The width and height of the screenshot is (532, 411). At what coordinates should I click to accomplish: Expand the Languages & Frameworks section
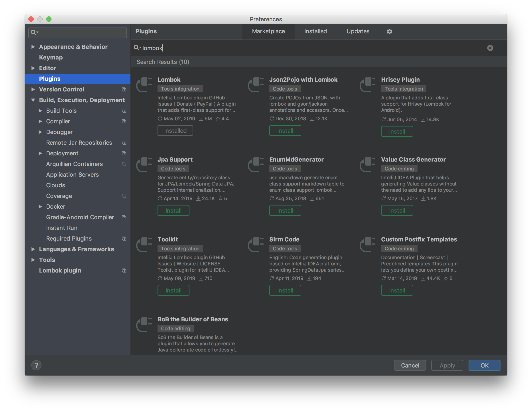tap(33, 249)
